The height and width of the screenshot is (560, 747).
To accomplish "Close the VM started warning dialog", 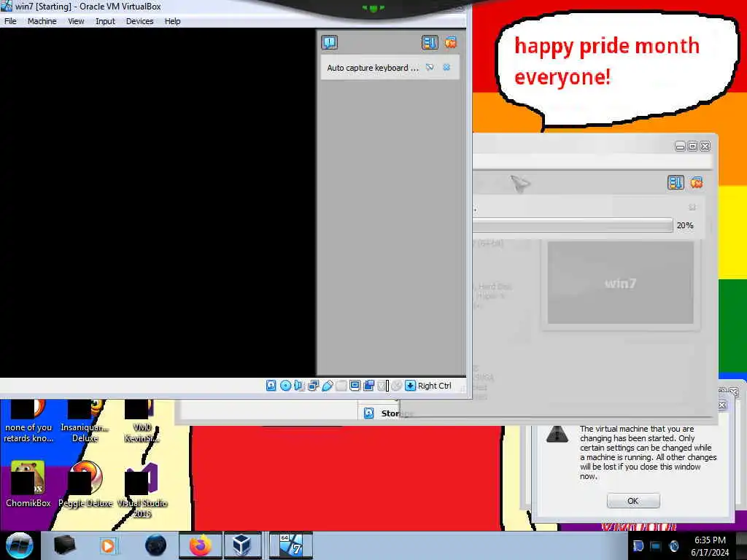I will [722, 405].
